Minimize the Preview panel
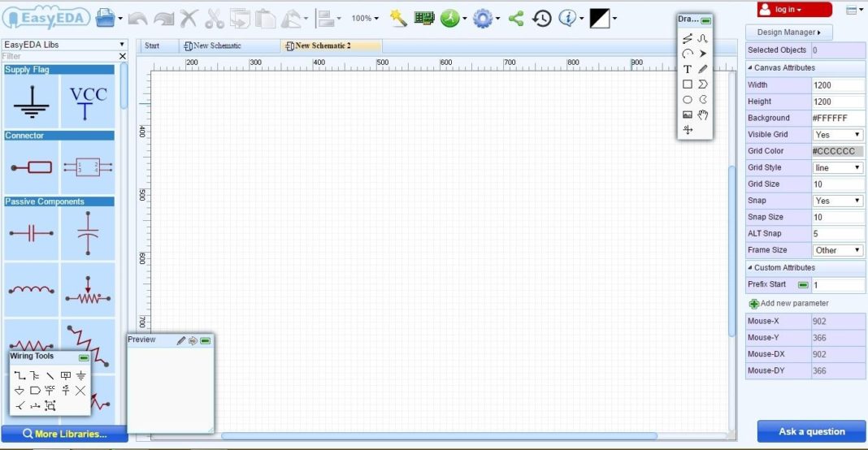868x450 pixels. point(206,340)
